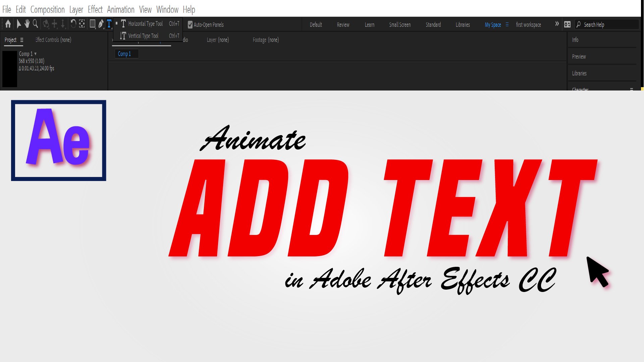
Task: Expand the workspace overflow double-chevron
Action: [557, 24]
